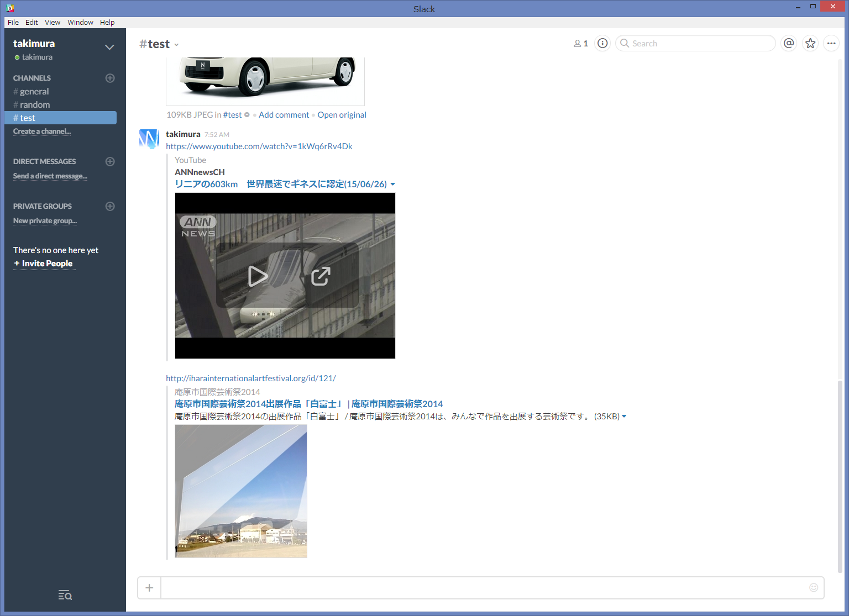The width and height of the screenshot is (849, 616).
Task: Show mentions with the @ icon
Action: pyautogui.click(x=789, y=43)
